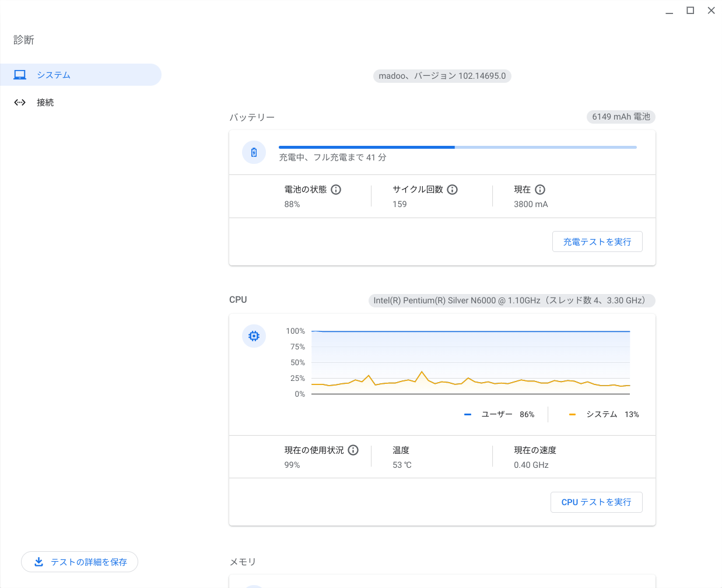Show info for サイクル回数
This screenshot has height=588, width=722.
(453, 190)
